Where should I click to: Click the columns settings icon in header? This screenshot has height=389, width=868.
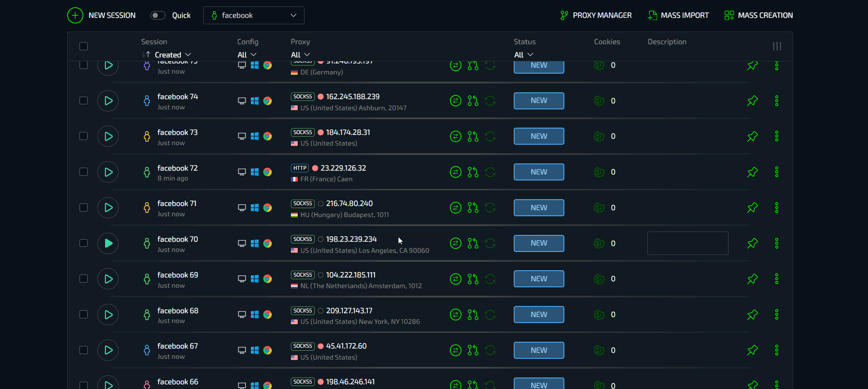tap(777, 46)
